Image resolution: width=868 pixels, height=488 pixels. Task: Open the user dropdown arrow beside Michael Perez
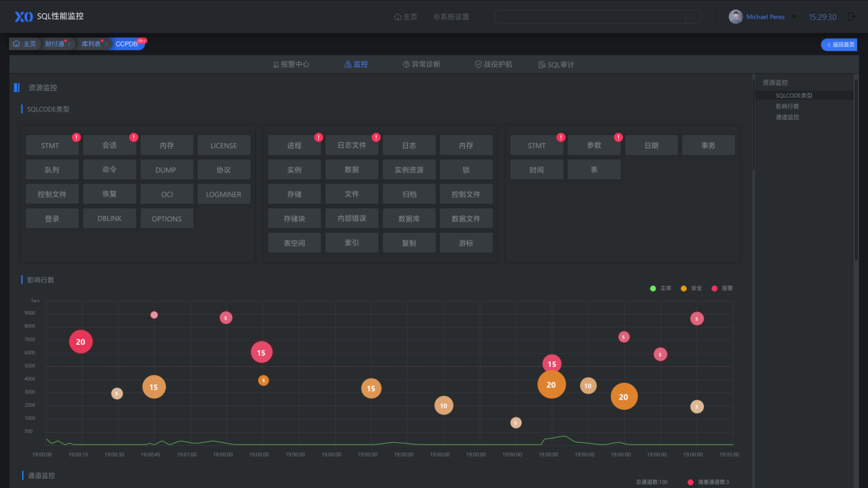(x=794, y=17)
